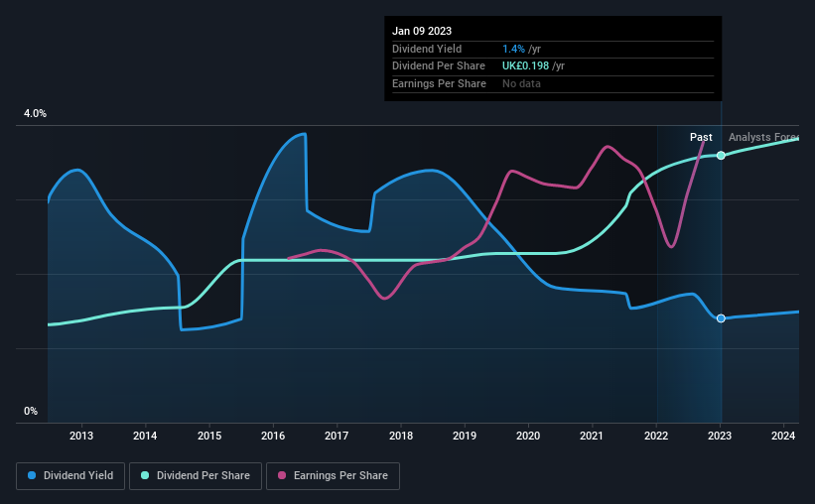
Task: Click the Jan 09 2023 tooltip date
Action: 422,31
